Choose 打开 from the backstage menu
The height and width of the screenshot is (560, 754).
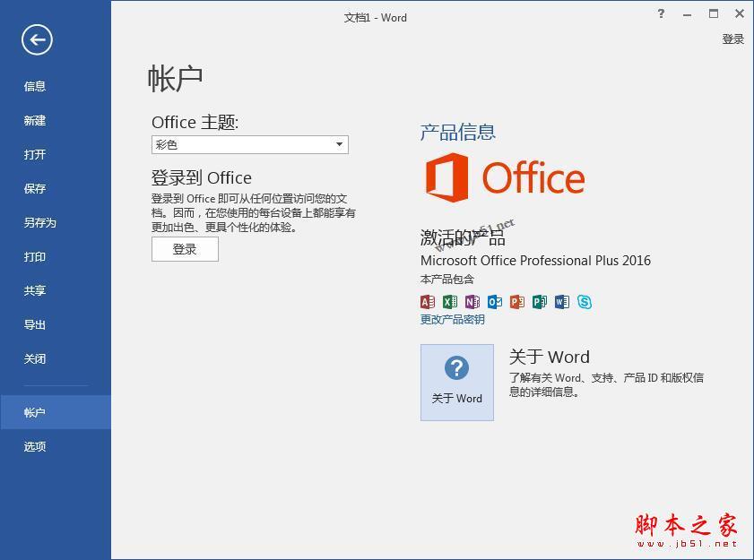point(35,155)
